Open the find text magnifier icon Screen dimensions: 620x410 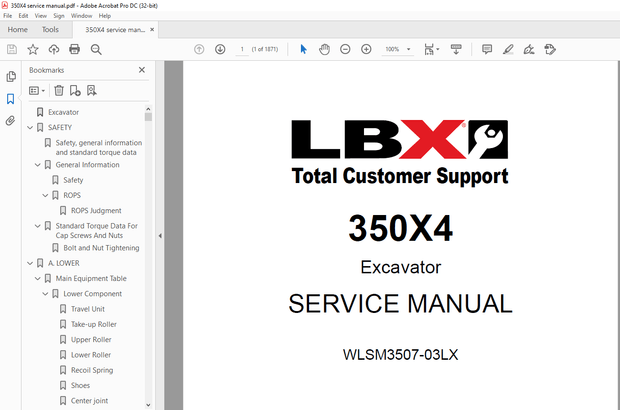(x=96, y=49)
